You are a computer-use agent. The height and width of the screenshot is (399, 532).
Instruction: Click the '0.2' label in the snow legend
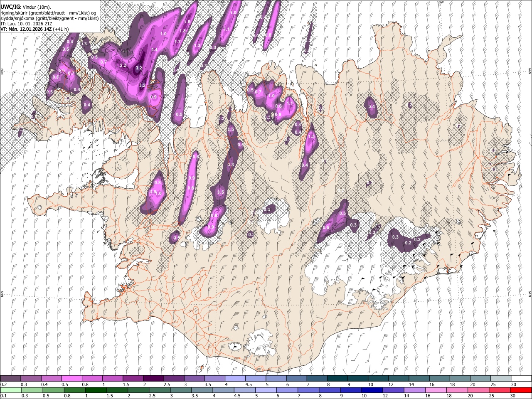[3, 384]
